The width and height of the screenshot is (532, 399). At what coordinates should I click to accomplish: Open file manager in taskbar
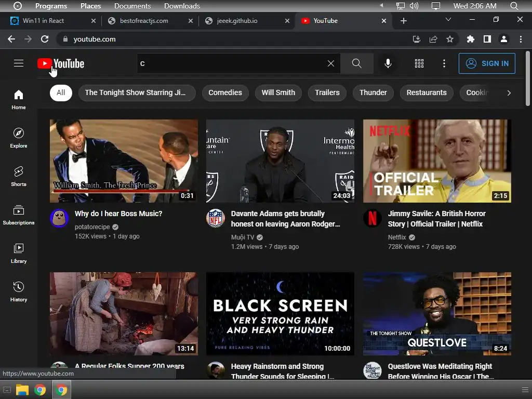[22, 390]
